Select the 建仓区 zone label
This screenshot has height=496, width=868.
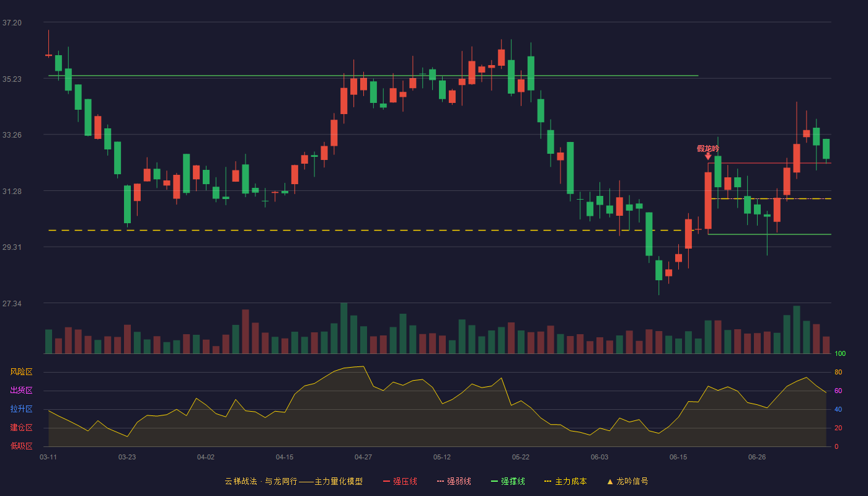coord(21,428)
